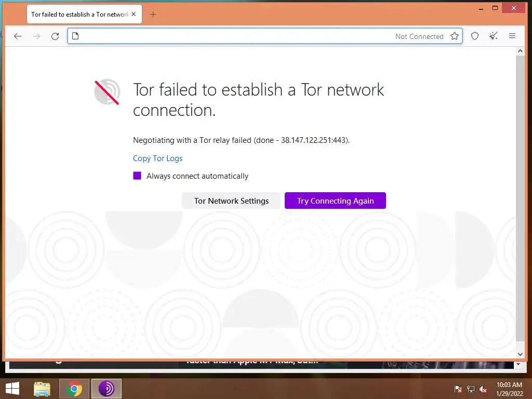Click Try Connecting Again button
Image resolution: width=532 pixels, height=399 pixels.
point(335,201)
